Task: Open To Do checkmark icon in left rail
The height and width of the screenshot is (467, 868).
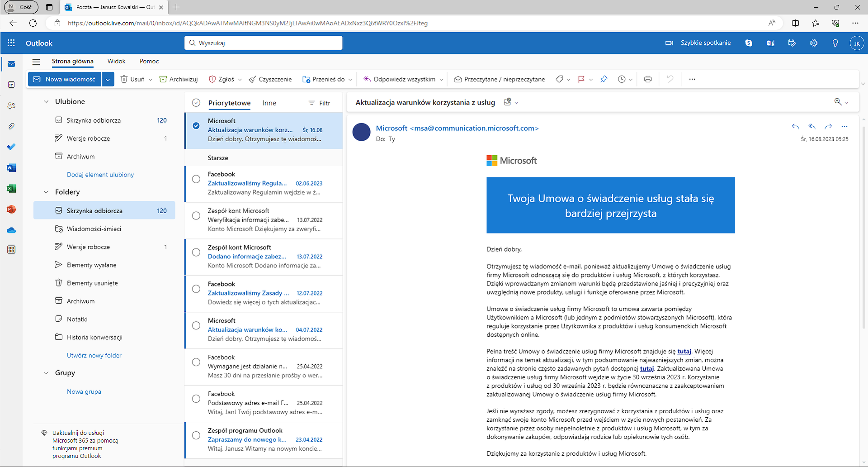Action: (x=11, y=147)
